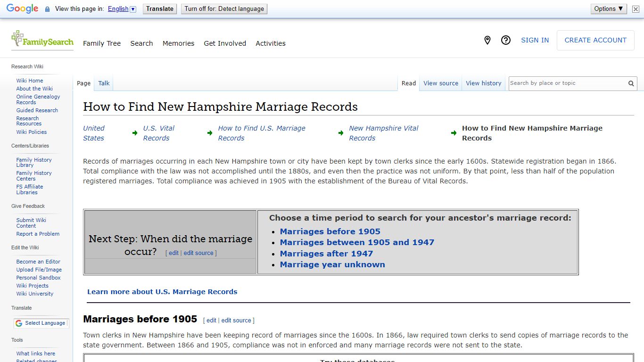Open the View source tab

pos(441,83)
